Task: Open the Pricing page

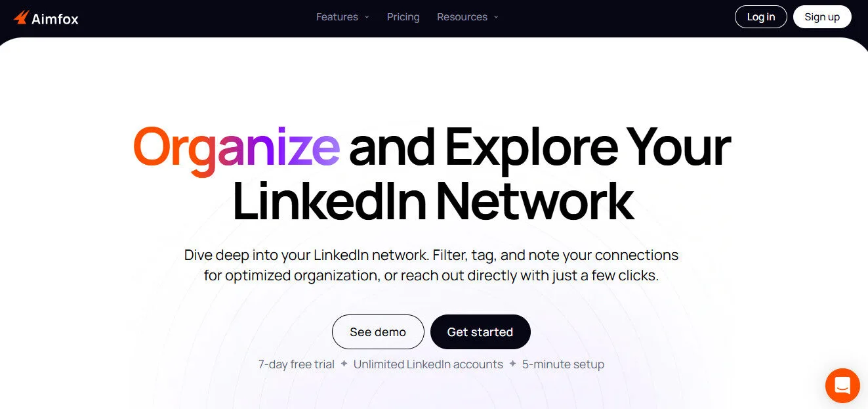Action: (x=403, y=17)
